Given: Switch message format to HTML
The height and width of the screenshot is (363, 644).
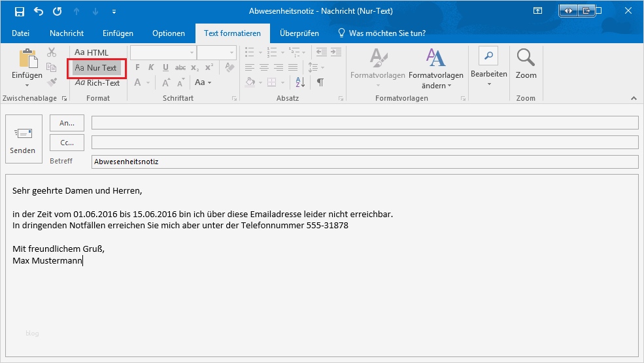Looking at the screenshot, I should (92, 52).
